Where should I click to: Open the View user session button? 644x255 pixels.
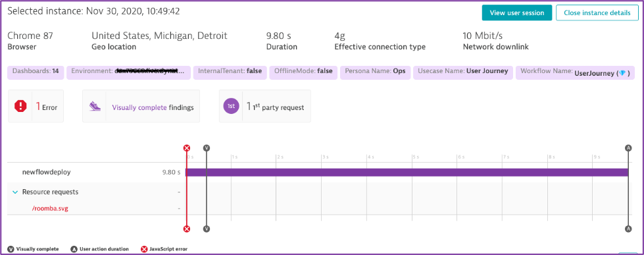517,13
